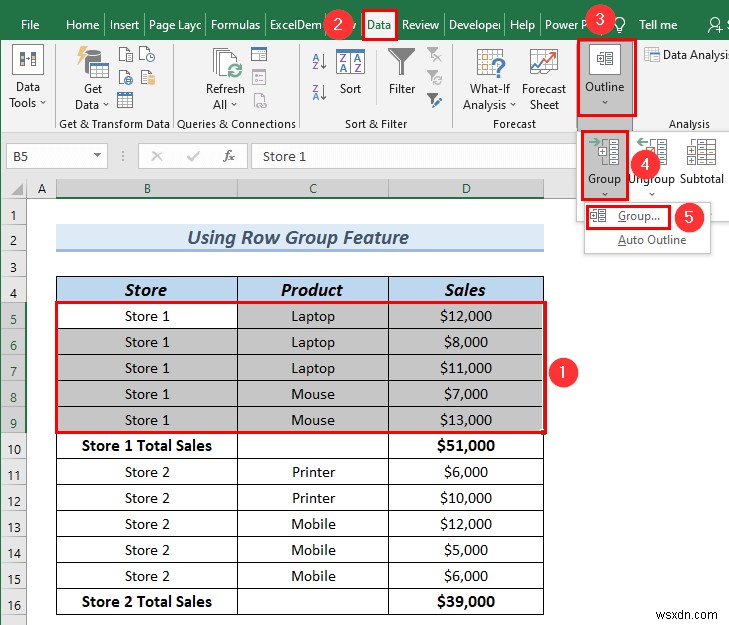Image resolution: width=729 pixels, height=625 pixels.
Task: Click into the formula bar showing Store 1
Action: pyautogui.click(x=414, y=156)
